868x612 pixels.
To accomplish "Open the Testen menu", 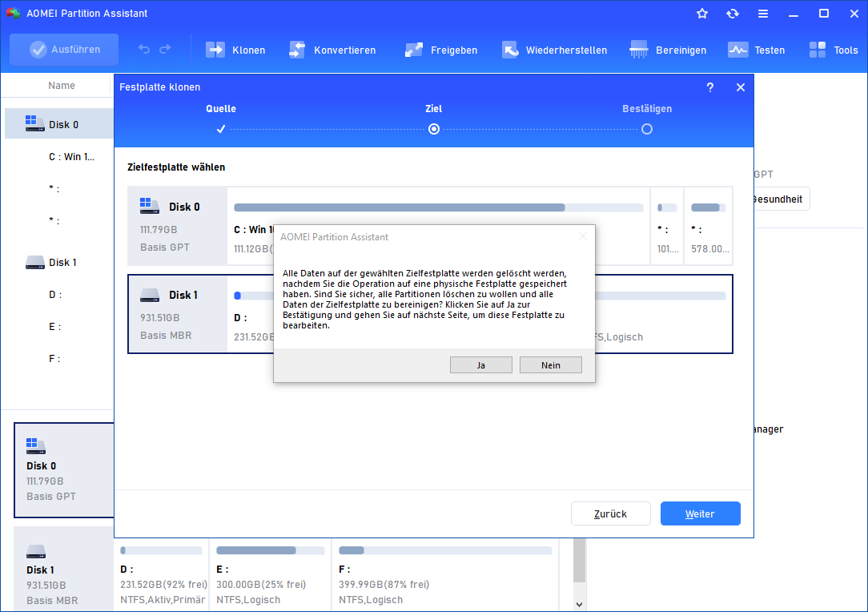I will (757, 50).
